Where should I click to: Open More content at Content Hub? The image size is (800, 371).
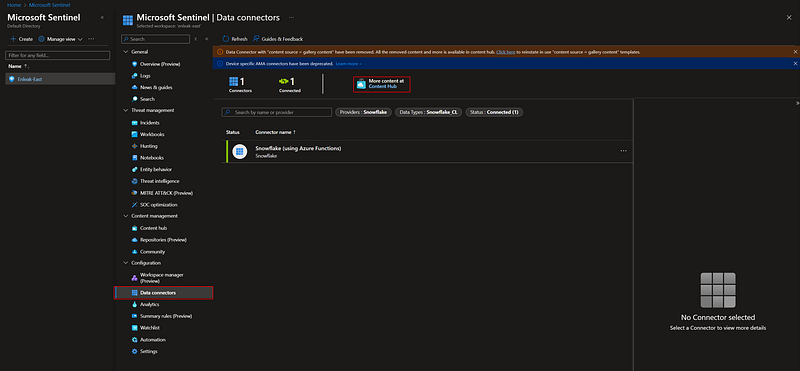click(382, 84)
